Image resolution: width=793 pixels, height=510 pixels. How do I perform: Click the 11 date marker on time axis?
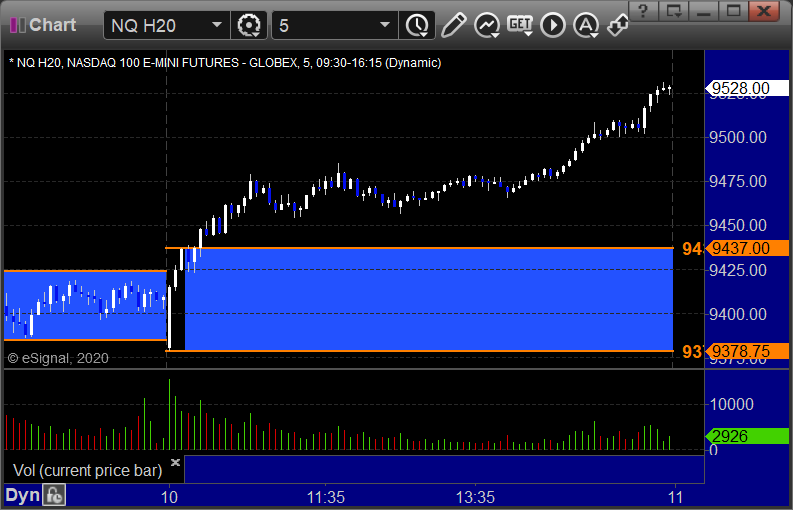675,497
